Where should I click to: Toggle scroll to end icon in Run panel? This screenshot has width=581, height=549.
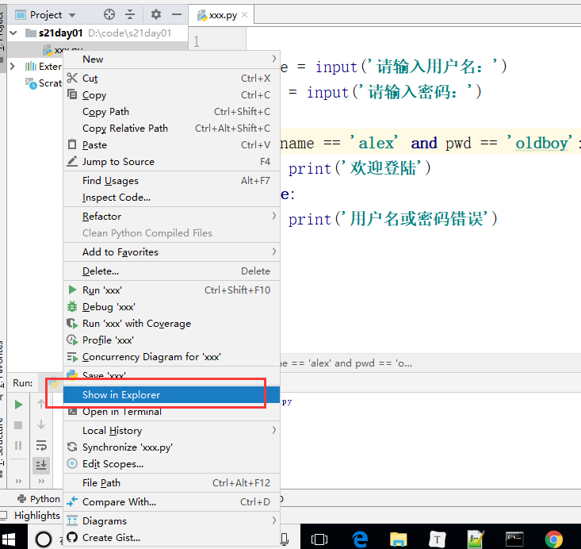coord(41,465)
